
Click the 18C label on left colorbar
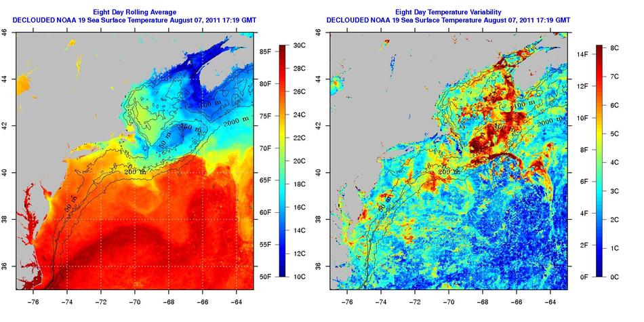click(x=300, y=184)
